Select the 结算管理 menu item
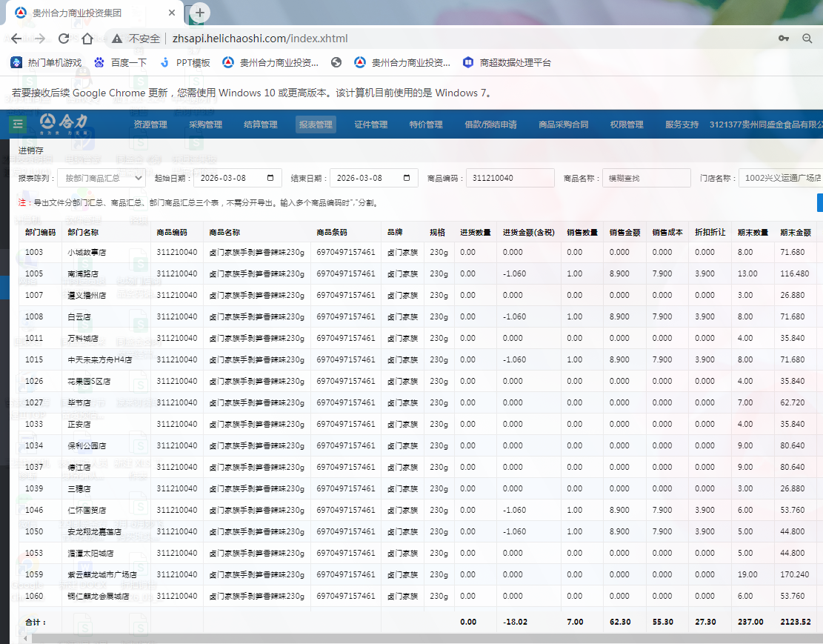Image resolution: width=823 pixels, height=644 pixels. pos(260,125)
